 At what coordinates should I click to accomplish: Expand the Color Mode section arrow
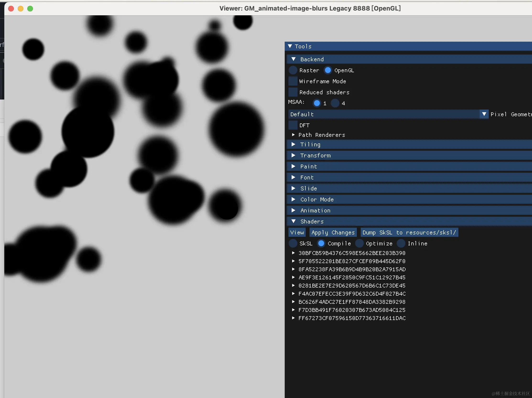293,199
